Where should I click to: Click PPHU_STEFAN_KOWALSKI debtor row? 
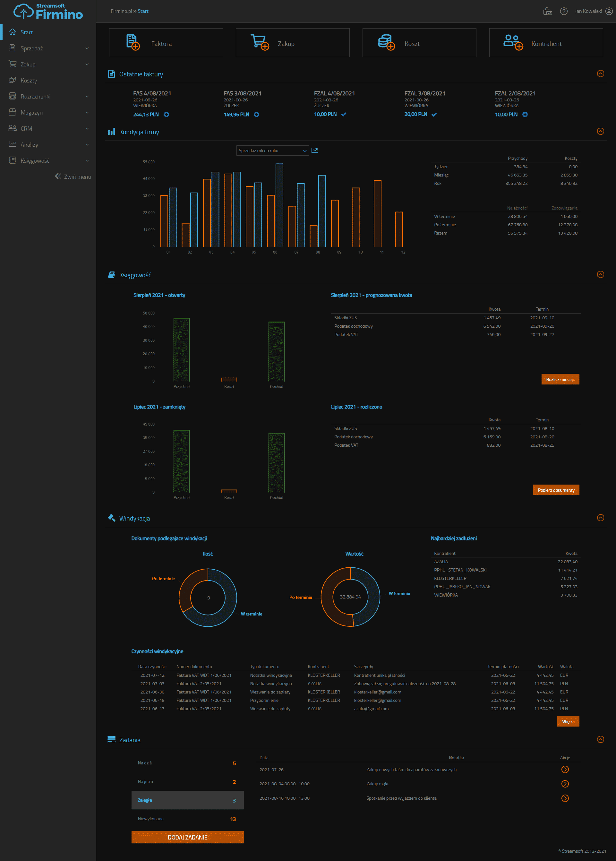click(x=506, y=570)
